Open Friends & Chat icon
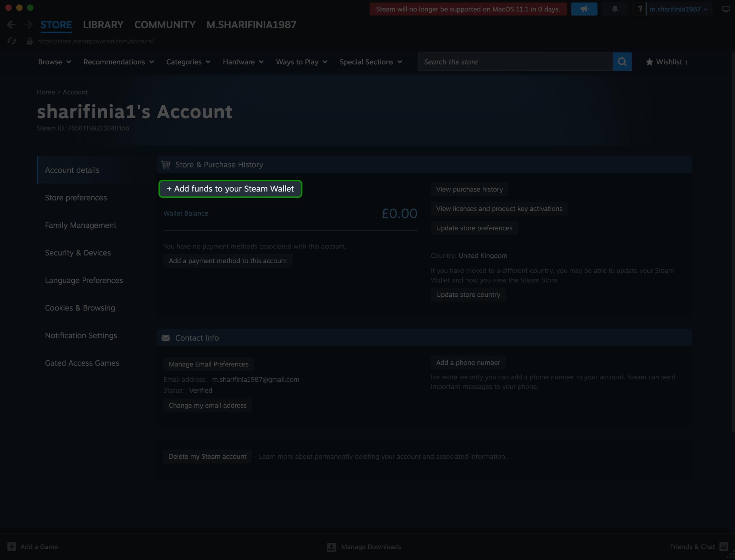Screen dimensions: 735x560 point(724,547)
